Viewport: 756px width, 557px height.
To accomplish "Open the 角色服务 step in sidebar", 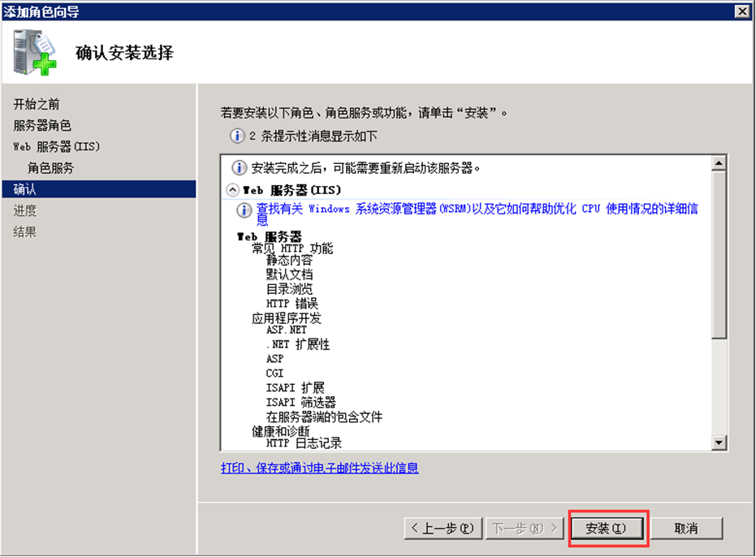I will 50,168.
